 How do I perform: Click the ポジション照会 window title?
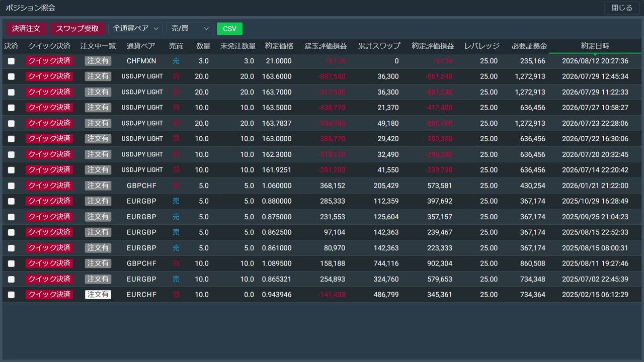30,8
